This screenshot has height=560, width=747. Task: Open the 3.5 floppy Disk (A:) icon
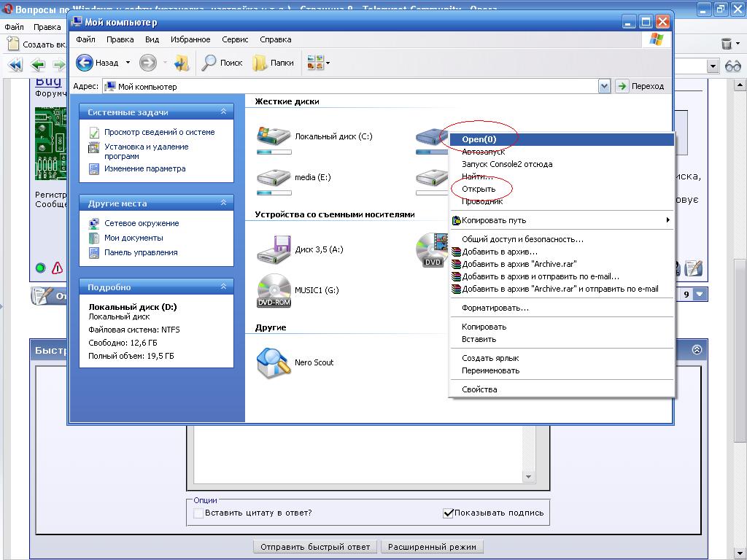click(x=274, y=249)
